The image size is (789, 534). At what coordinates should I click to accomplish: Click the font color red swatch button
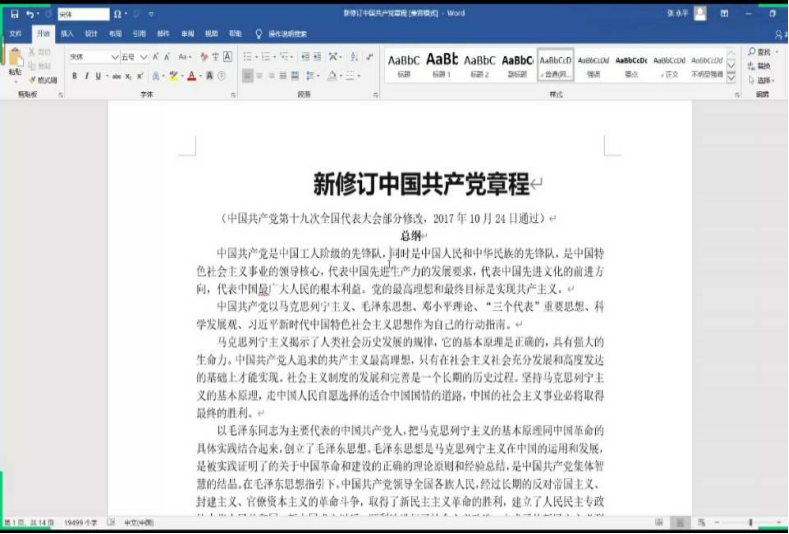tap(192, 76)
